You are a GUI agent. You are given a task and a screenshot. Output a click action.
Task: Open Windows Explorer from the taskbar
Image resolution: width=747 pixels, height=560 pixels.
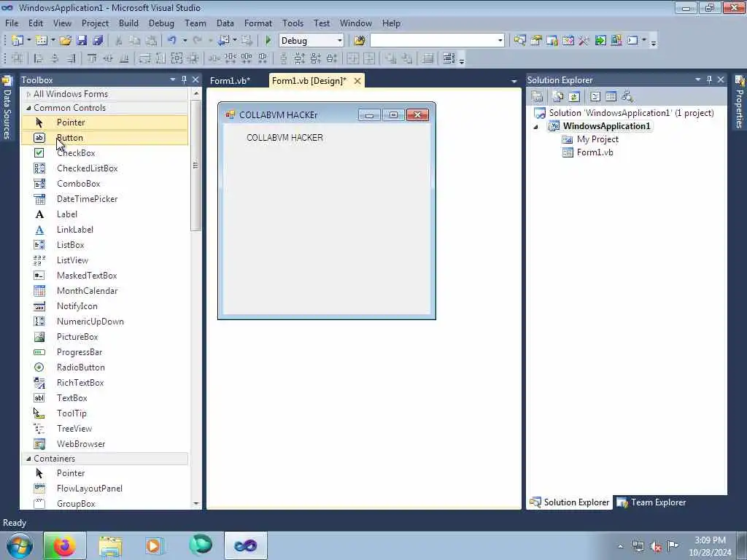tap(111, 545)
